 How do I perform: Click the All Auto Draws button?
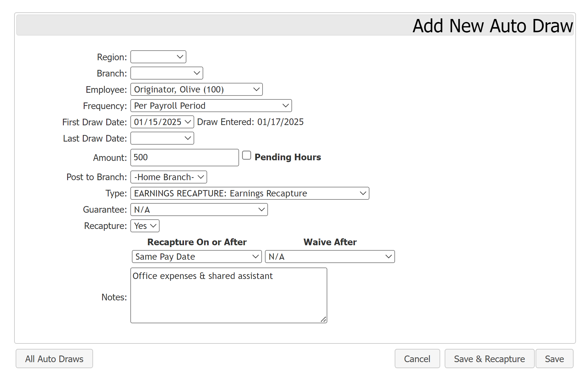(54, 359)
